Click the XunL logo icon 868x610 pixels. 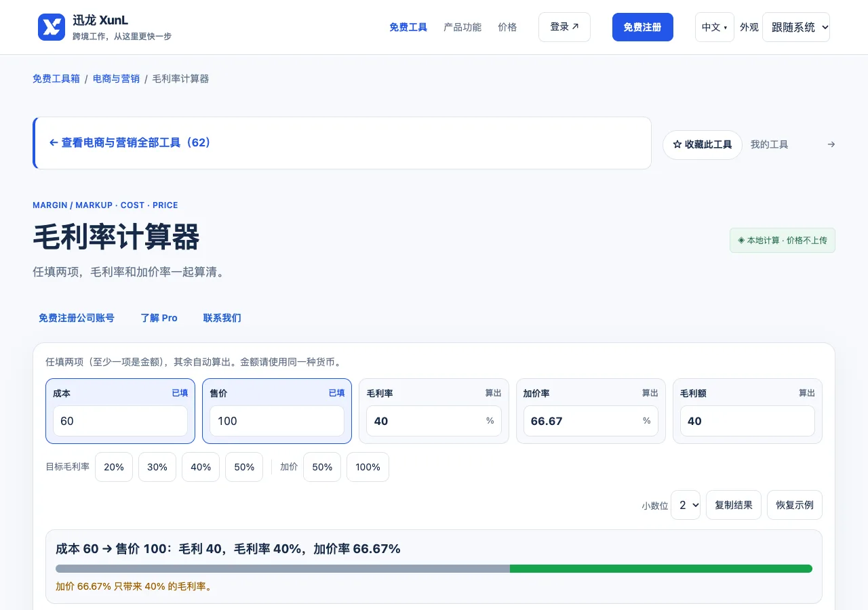[52, 27]
